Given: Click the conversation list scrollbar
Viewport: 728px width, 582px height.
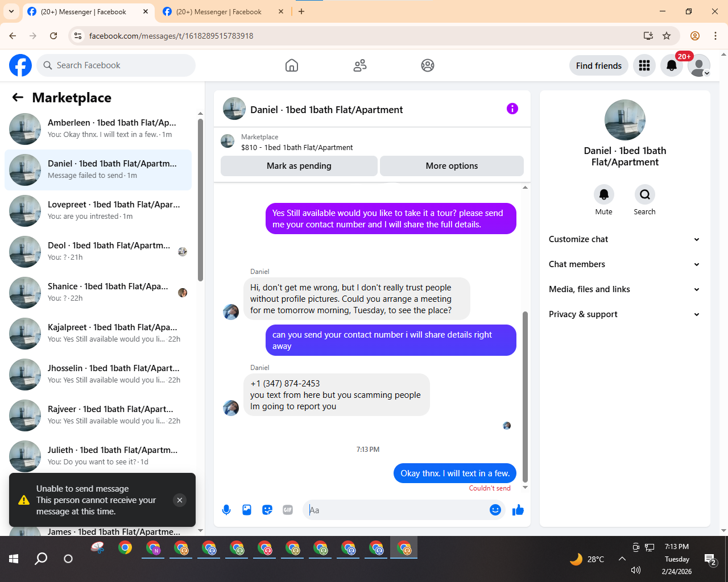Looking at the screenshot, I should 200,199.
